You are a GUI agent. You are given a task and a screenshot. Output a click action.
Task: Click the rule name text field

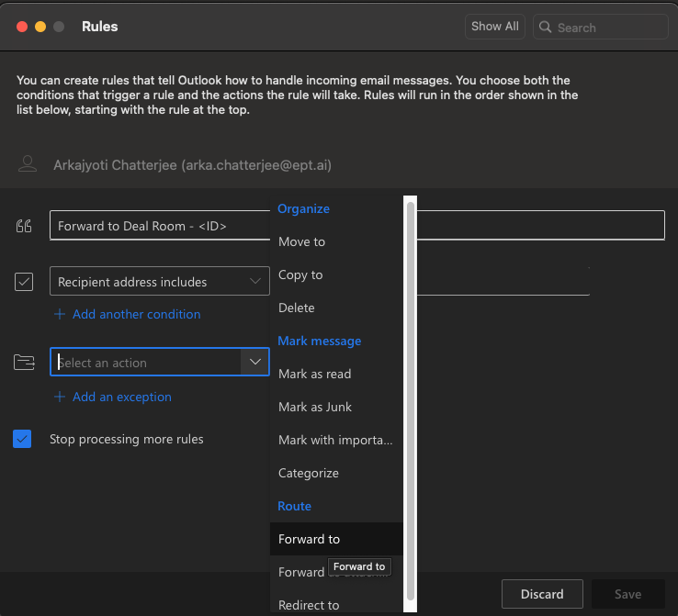point(156,226)
